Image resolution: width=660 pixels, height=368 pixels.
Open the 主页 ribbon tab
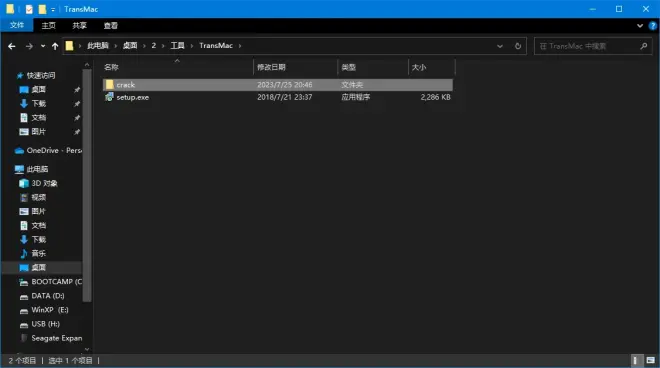click(x=48, y=26)
